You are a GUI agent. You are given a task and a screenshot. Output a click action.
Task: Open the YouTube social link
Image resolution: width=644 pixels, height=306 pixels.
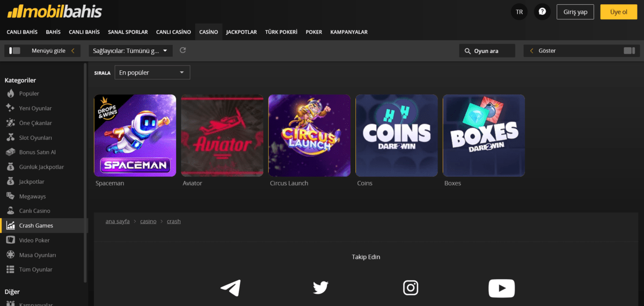tap(501, 288)
